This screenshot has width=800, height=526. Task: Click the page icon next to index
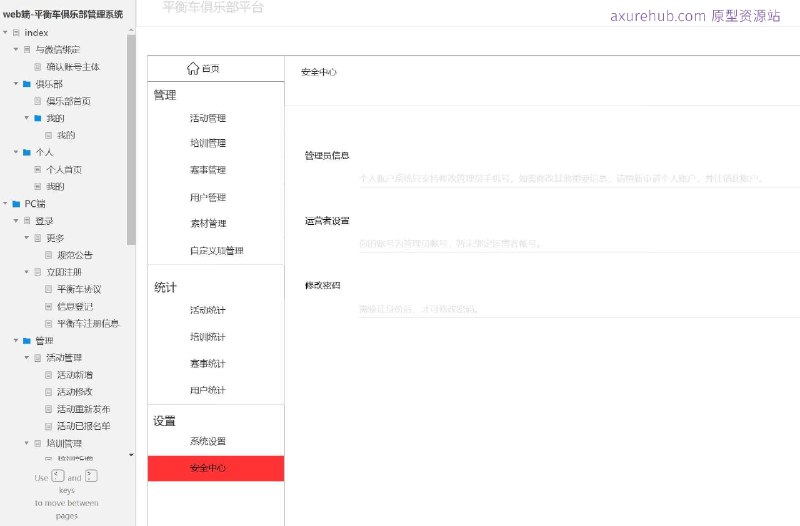pyautogui.click(x=16, y=33)
